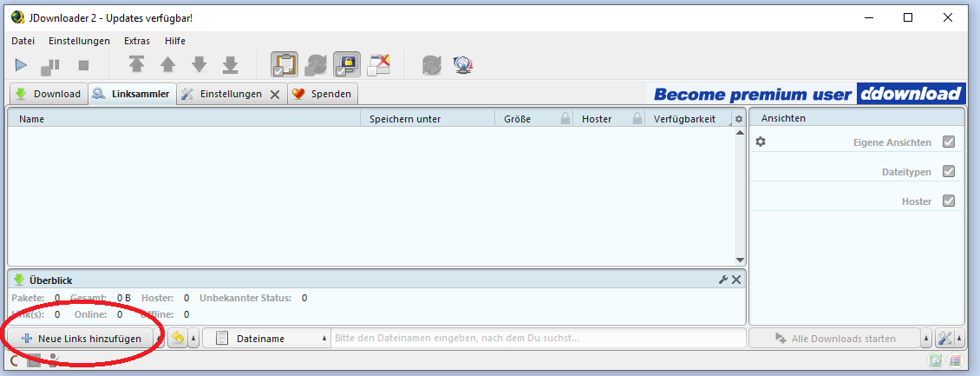Viewport: 980px width, 376px height.
Task: Stop downloads with the square stop icon
Action: coord(84,65)
